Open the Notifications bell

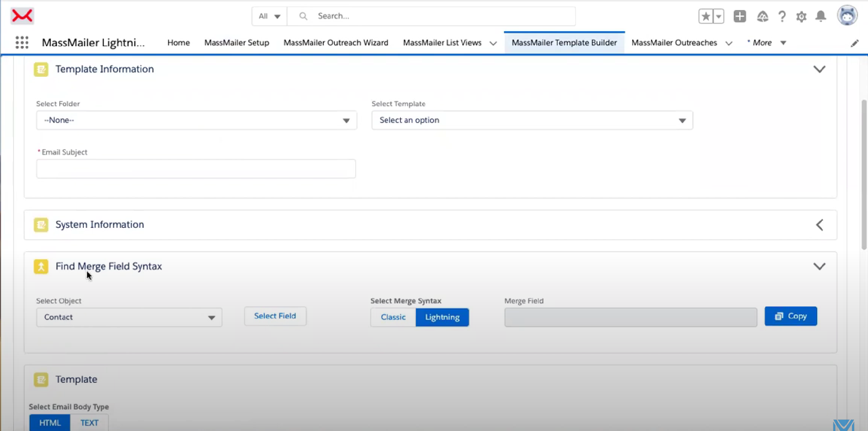(x=821, y=16)
